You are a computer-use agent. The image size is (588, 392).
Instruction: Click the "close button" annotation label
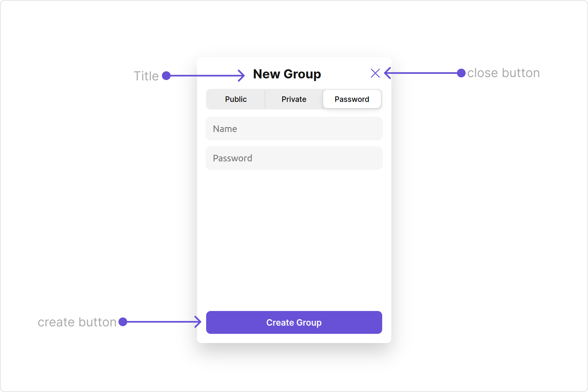[x=504, y=73]
